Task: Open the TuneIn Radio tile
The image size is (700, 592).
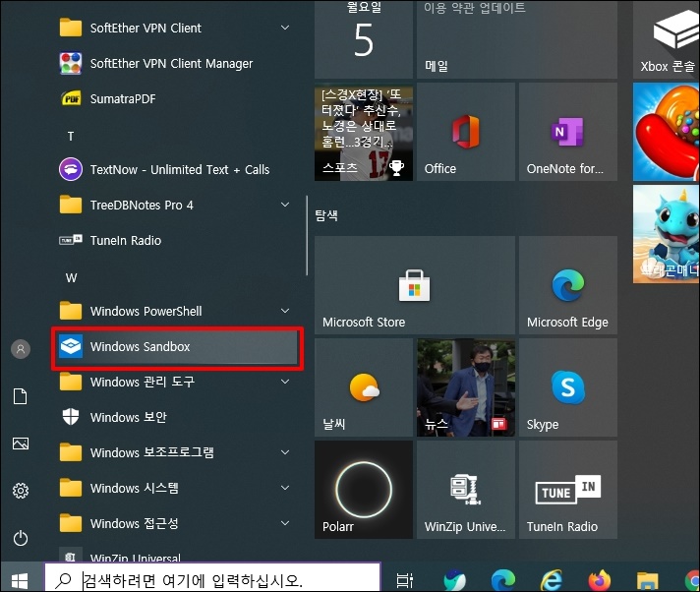Action: [568, 490]
